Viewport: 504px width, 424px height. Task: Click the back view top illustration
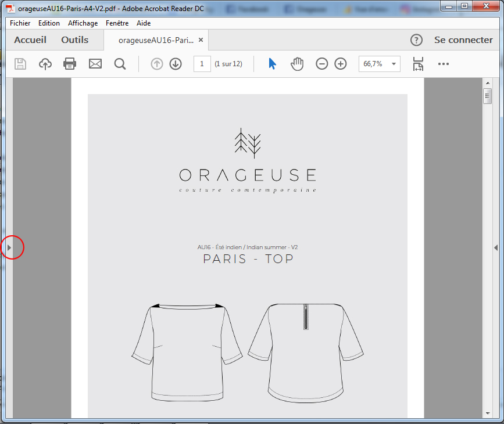[306, 353]
